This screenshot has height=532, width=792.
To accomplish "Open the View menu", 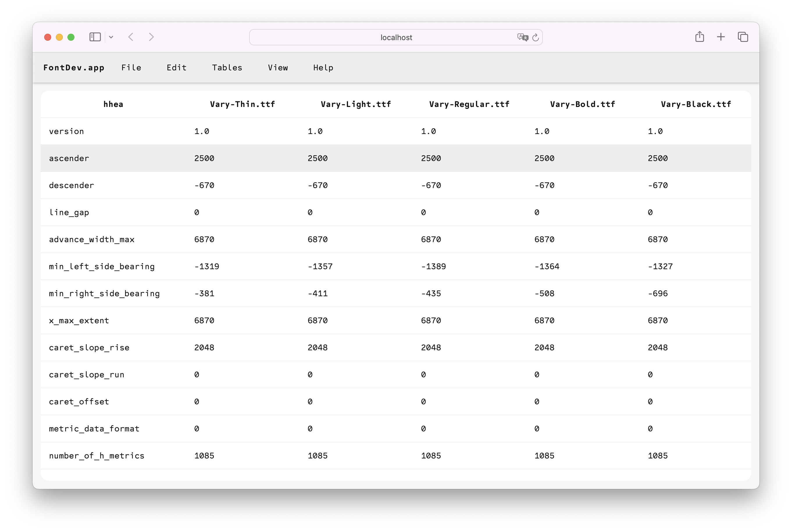I will [278, 67].
